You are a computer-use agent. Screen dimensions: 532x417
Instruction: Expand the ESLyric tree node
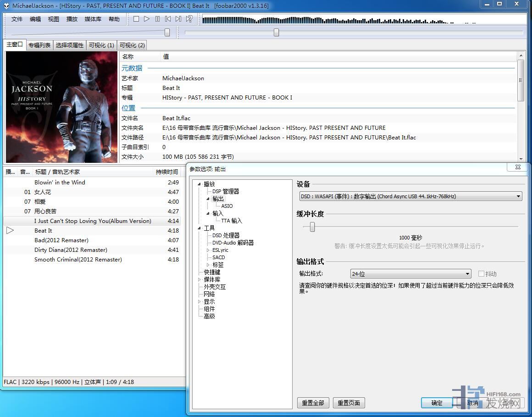tap(208, 250)
